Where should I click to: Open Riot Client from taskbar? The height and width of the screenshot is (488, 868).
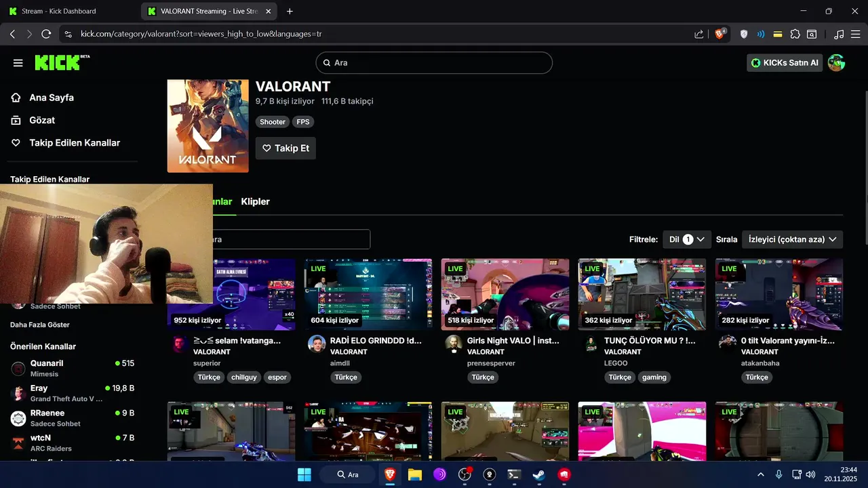(x=564, y=474)
